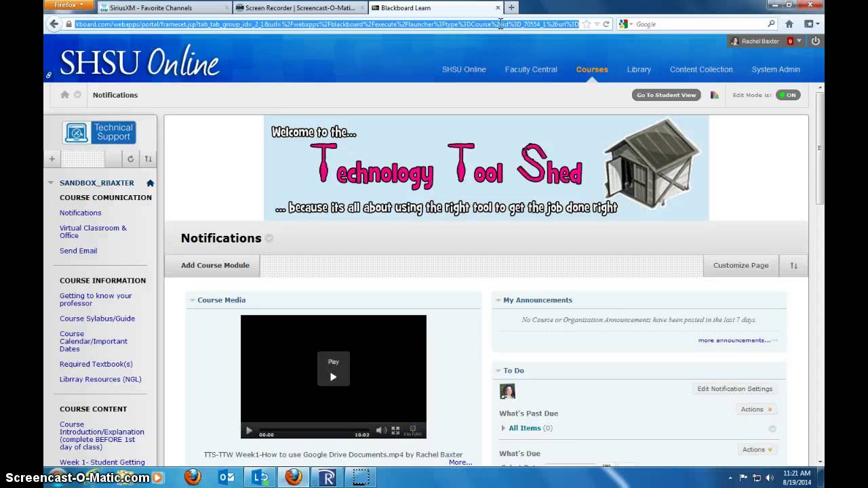Switch to the SHSU Online tab

(464, 69)
